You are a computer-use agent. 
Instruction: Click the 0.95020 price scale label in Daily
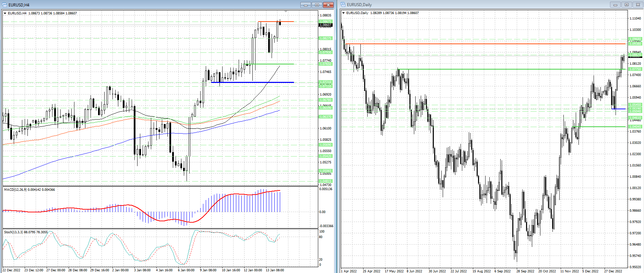pyautogui.click(x=635, y=267)
